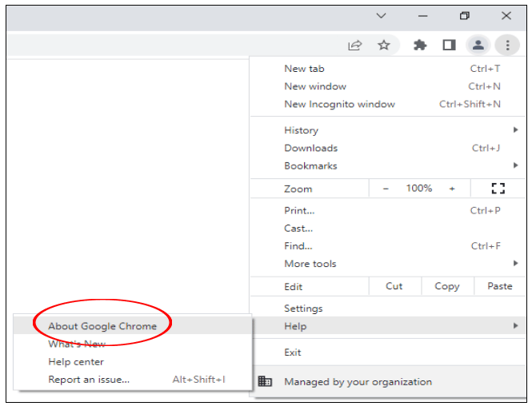Screen dimensions: 532x410
Task: Open a New Incognito window
Action: coord(387,104)
